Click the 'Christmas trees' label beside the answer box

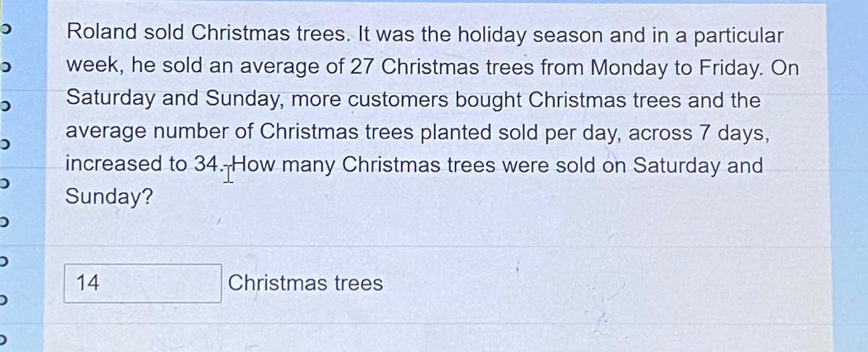pos(305,283)
